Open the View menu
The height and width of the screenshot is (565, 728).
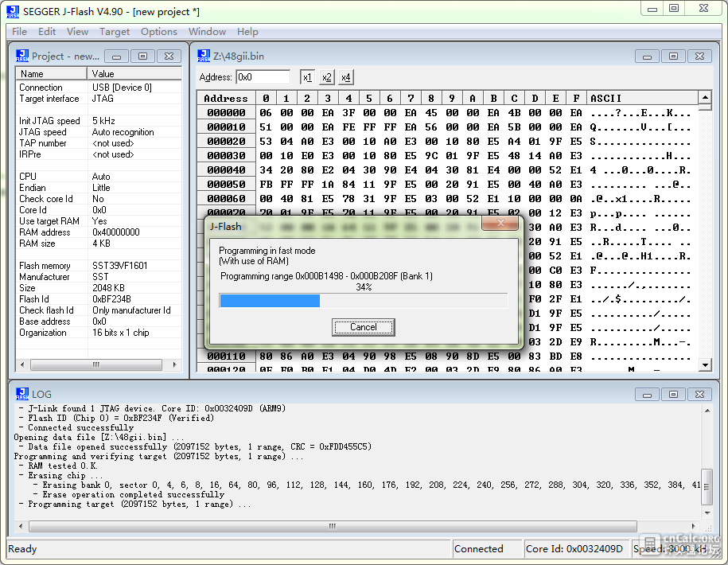pos(77,32)
